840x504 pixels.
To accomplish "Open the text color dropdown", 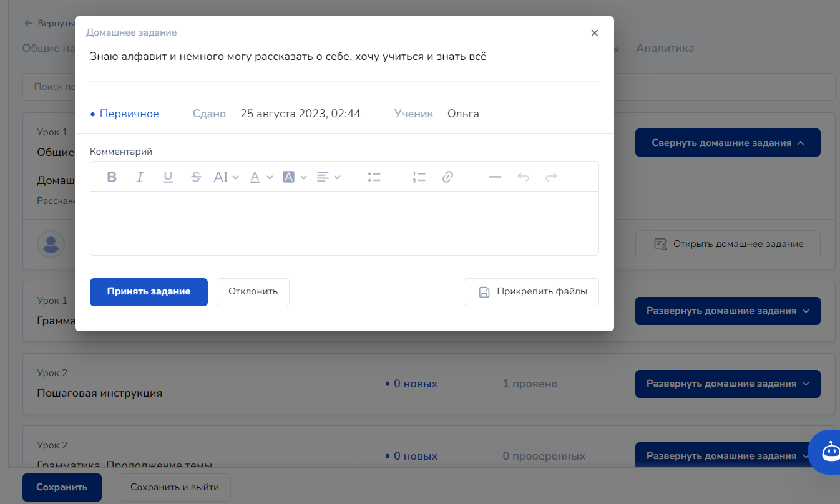I will pyautogui.click(x=261, y=177).
